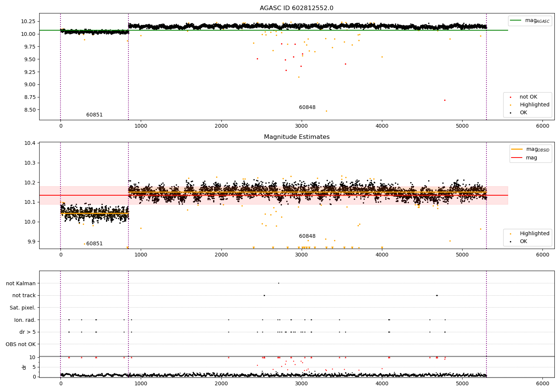Click the 9.50 y-axis tick label

(29, 59)
